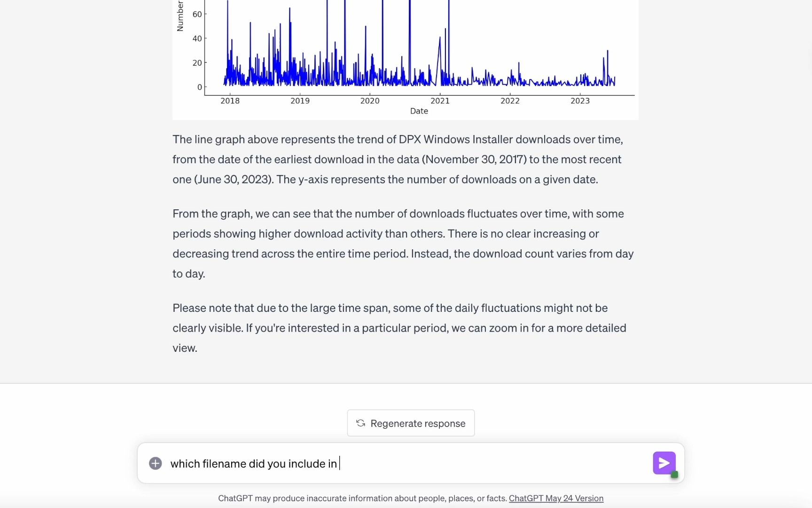Click the 2020 label on chart x-axis

(x=370, y=101)
